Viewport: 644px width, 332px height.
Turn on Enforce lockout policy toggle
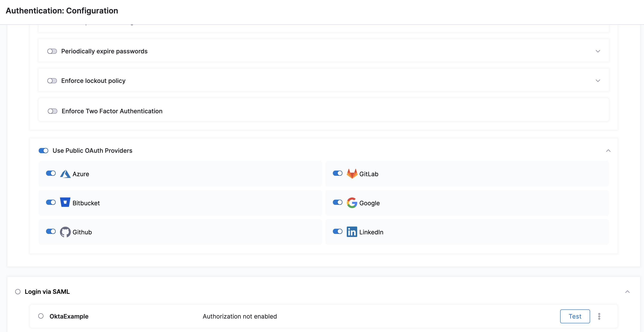52,81
